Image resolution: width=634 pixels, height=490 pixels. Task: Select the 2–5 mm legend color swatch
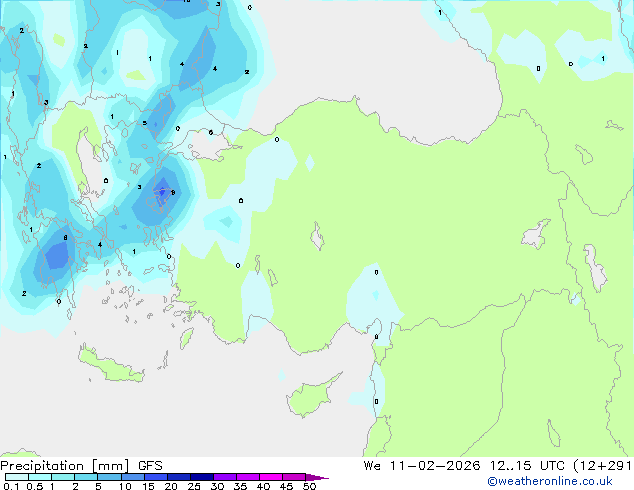tap(86, 477)
